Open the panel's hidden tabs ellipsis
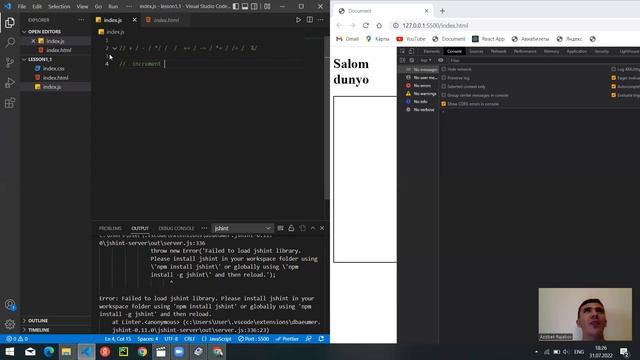Screen dimensions: 640x360 tap(204, 228)
